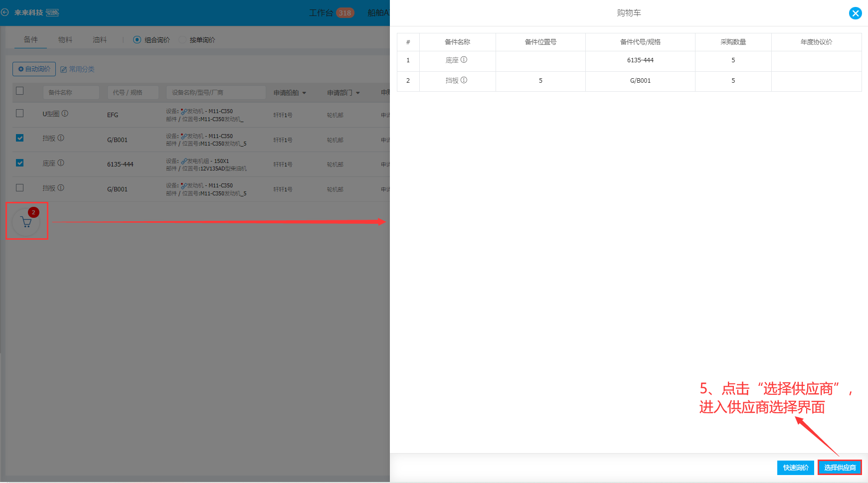Click the 发电机组 - 150X1 equipment text
Image resolution: width=868 pixels, height=483 pixels.
[x=208, y=161]
